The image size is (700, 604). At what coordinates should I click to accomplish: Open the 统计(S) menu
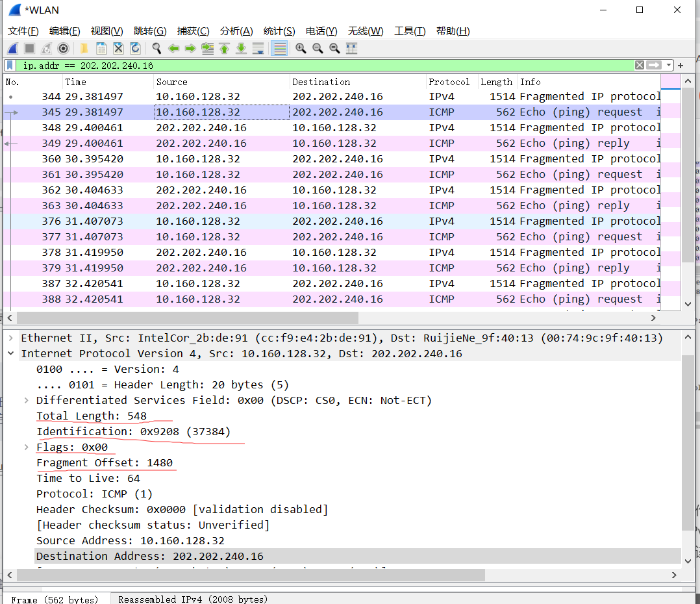[x=279, y=31]
